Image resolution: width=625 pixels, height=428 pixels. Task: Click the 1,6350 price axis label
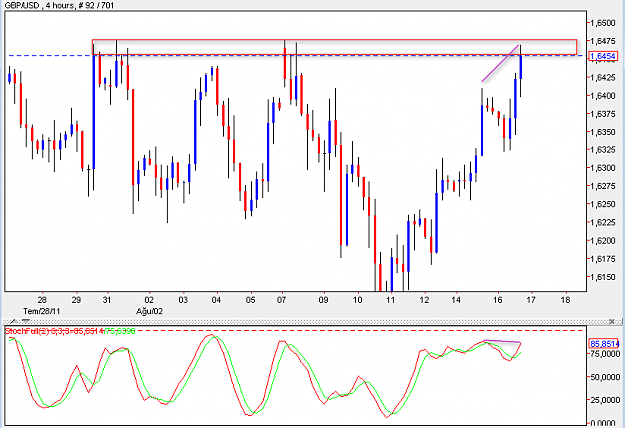(604, 132)
